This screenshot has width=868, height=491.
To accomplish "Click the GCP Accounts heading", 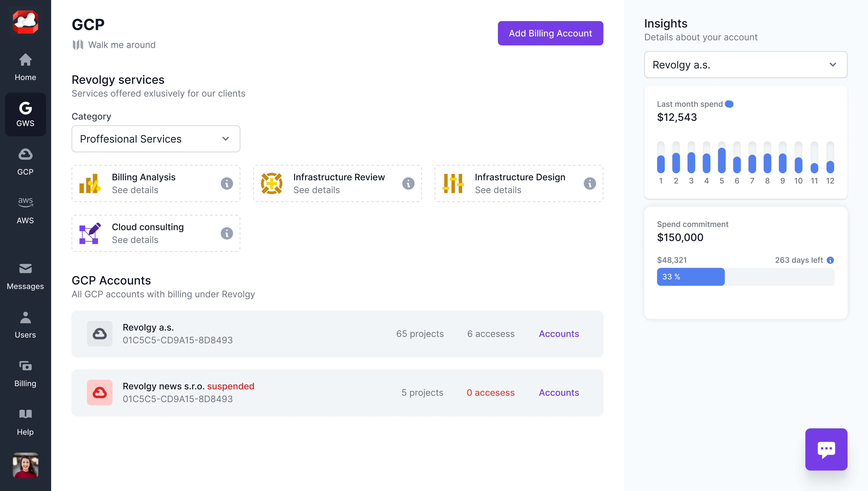I will tap(111, 281).
